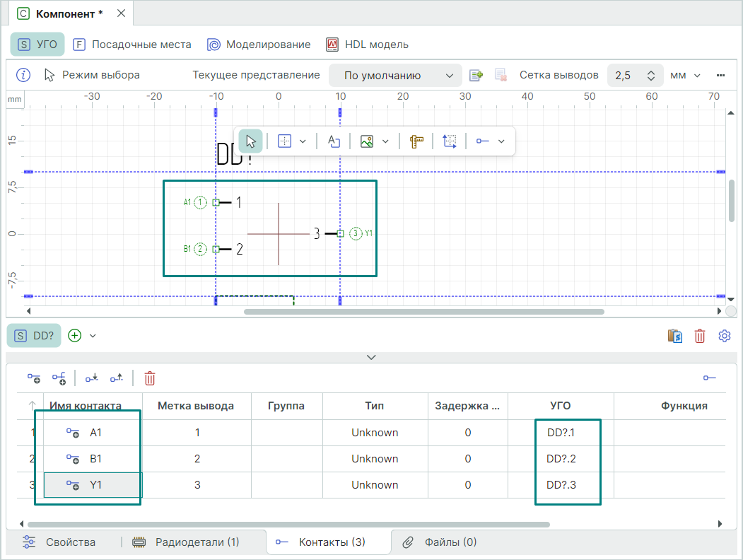Click the green plus add symbol button
The height and width of the screenshot is (560, 743).
pos(75,336)
